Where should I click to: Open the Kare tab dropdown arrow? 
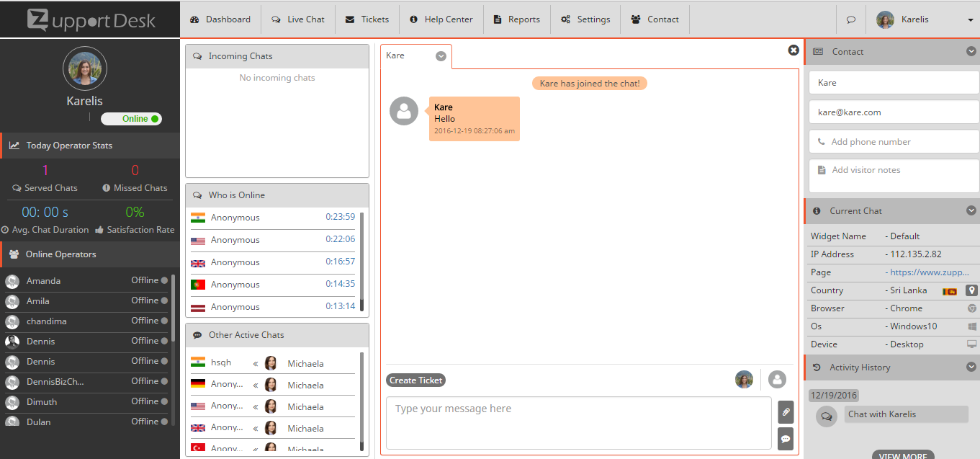coord(441,56)
